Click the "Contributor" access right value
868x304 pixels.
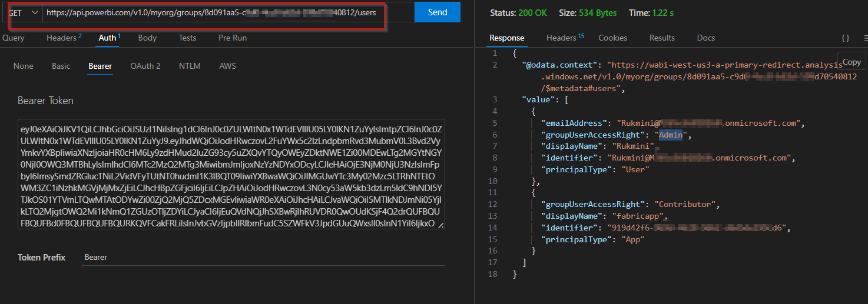click(685, 204)
